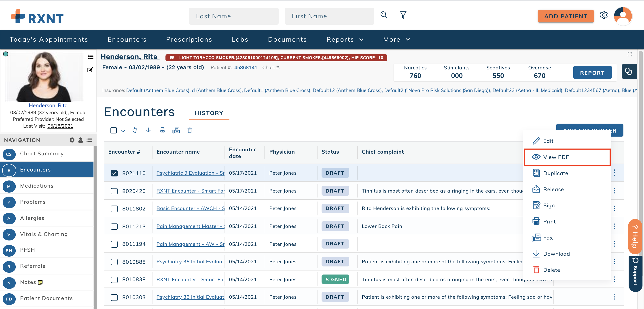Viewport: 644px width, 309px height.
Task: Open row menu for encounter 8011802
Action: [614, 208]
